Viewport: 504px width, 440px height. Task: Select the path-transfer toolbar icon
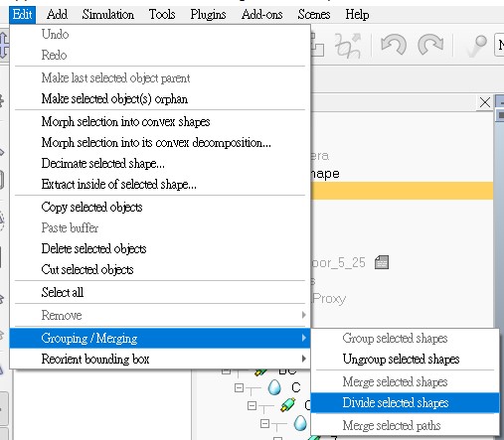click(348, 46)
